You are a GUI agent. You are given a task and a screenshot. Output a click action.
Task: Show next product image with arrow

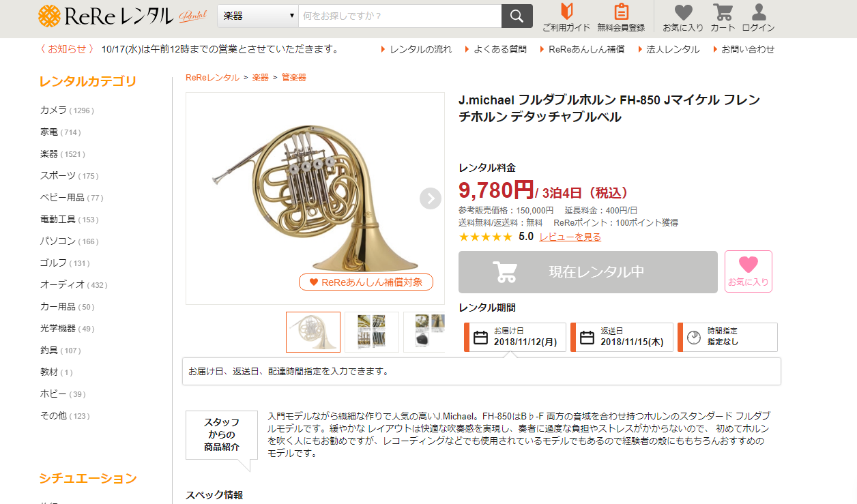tap(430, 198)
